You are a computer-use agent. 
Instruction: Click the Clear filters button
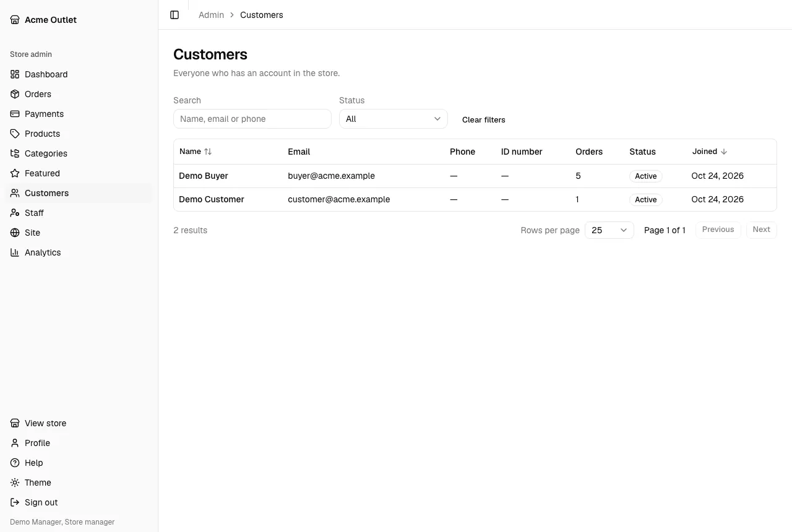coord(484,119)
